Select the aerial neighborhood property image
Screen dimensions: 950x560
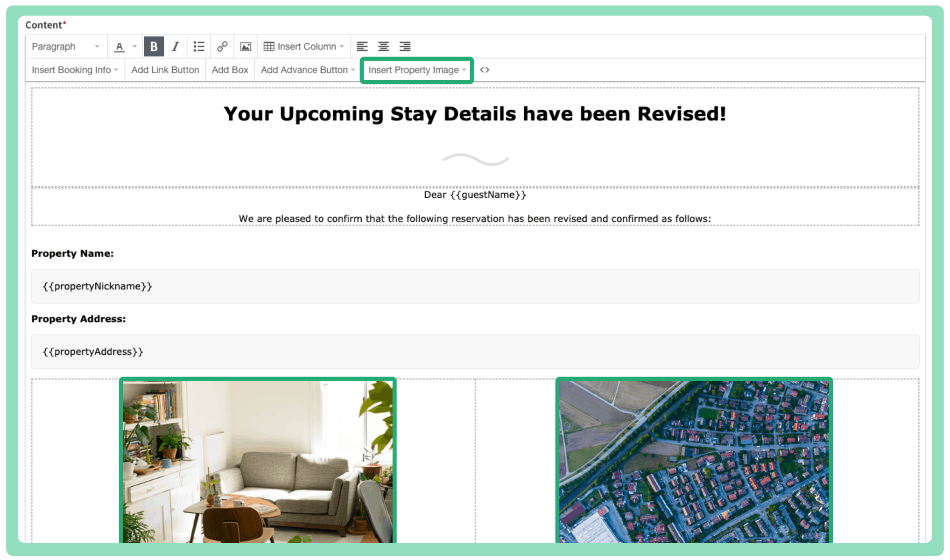694,461
